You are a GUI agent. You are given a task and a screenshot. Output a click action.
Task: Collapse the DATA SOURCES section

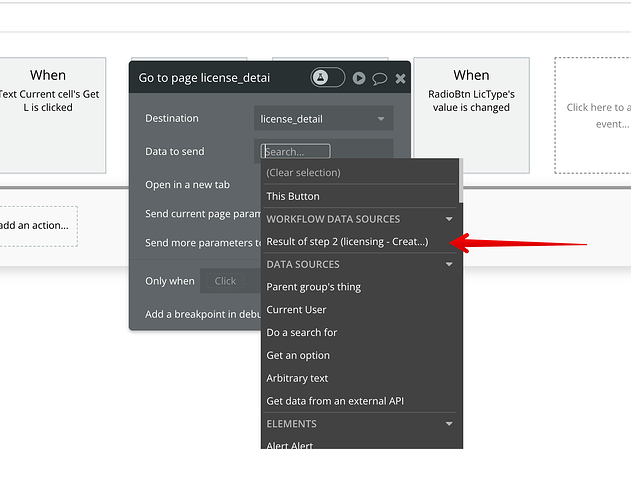coord(449,264)
